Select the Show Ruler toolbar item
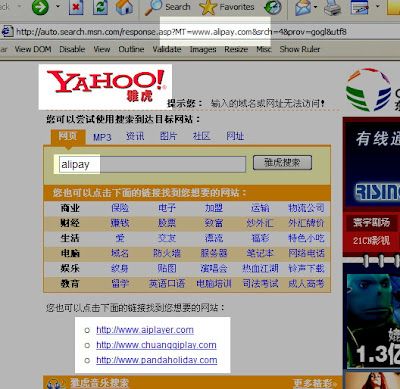 pyautogui.click(x=300, y=49)
